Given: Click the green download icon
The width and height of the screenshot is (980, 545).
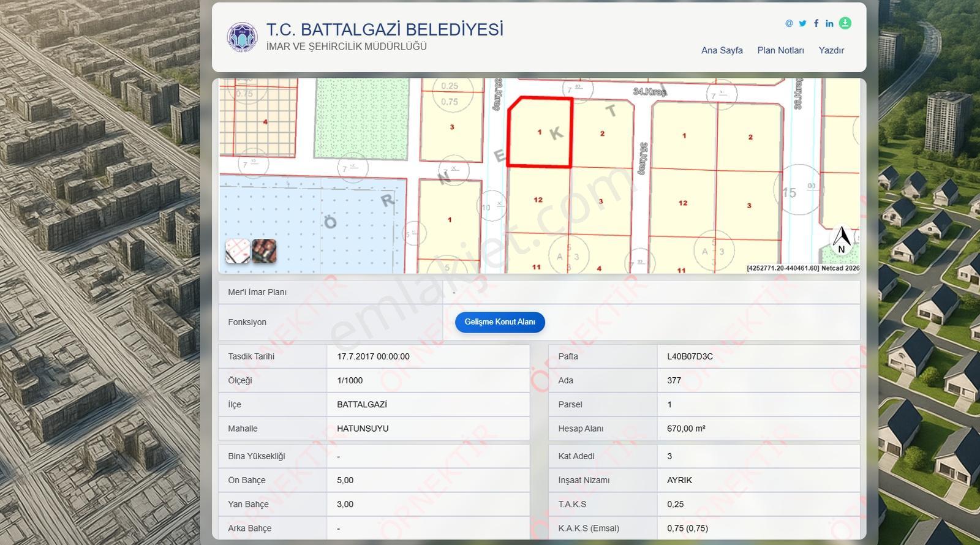Looking at the screenshot, I should [x=845, y=23].
